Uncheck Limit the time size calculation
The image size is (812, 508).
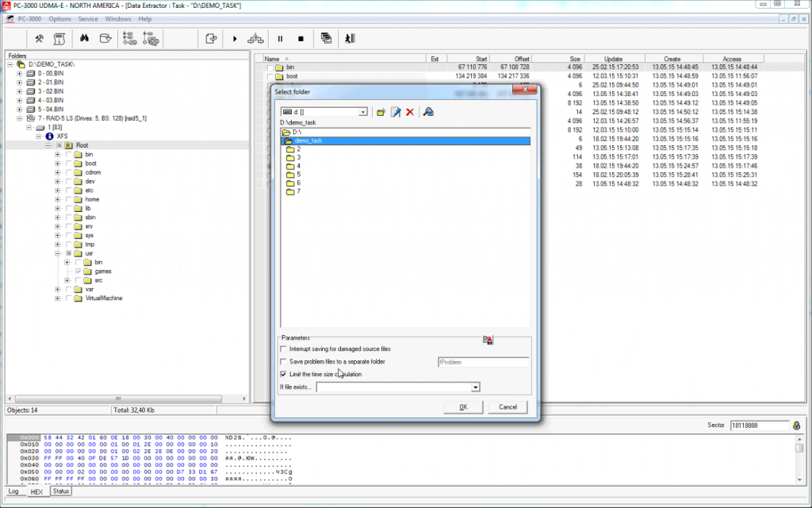coord(285,374)
